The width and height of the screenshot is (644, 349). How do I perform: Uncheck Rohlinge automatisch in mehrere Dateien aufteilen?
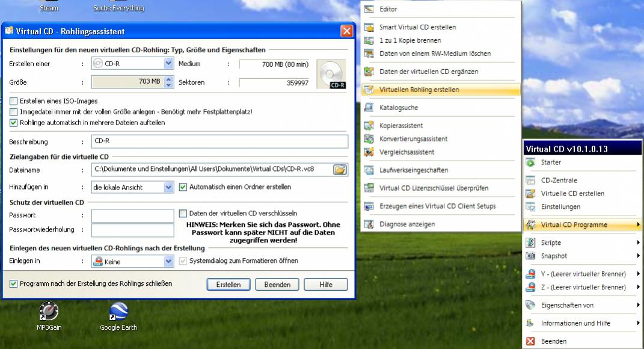tap(14, 123)
